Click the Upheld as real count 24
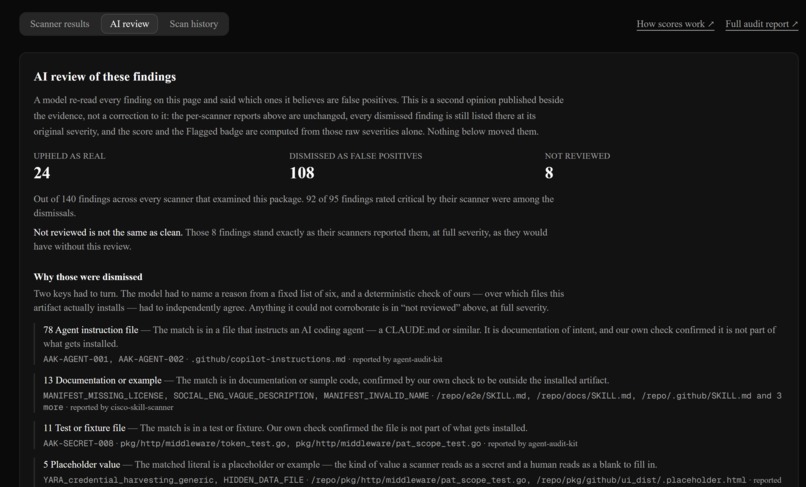Viewport: 806px width, 487px height. [x=42, y=173]
